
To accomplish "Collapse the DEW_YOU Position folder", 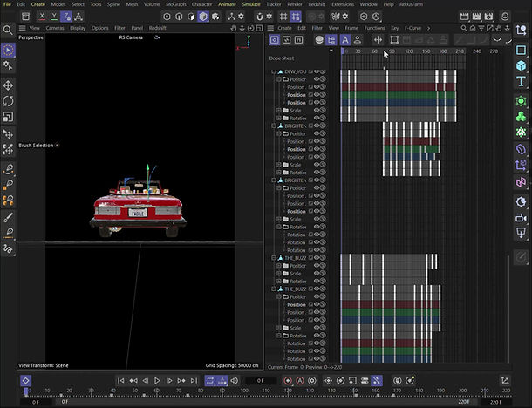I will coord(279,79).
